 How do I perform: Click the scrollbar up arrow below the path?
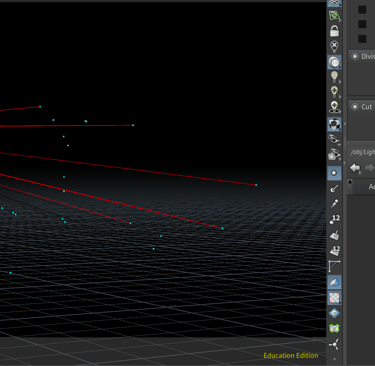point(350,182)
